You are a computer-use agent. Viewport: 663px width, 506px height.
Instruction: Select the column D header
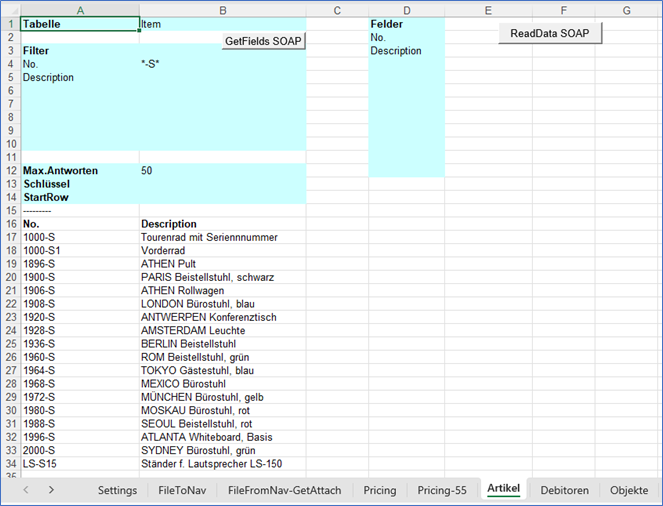click(406, 9)
